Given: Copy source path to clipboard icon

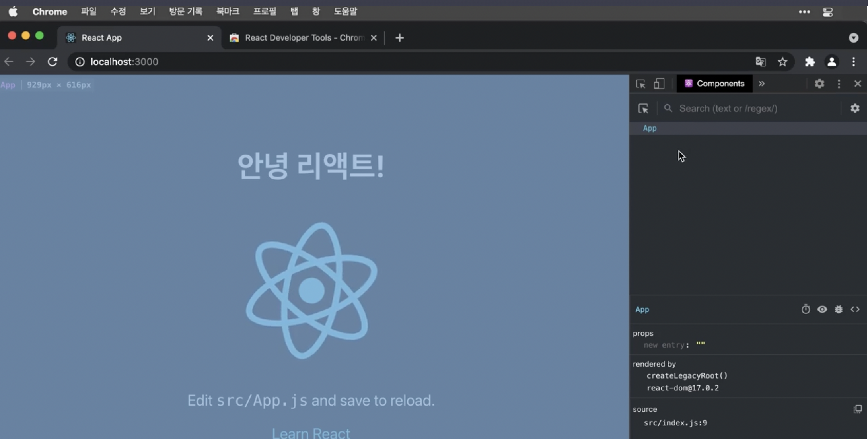Looking at the screenshot, I should pos(858,409).
